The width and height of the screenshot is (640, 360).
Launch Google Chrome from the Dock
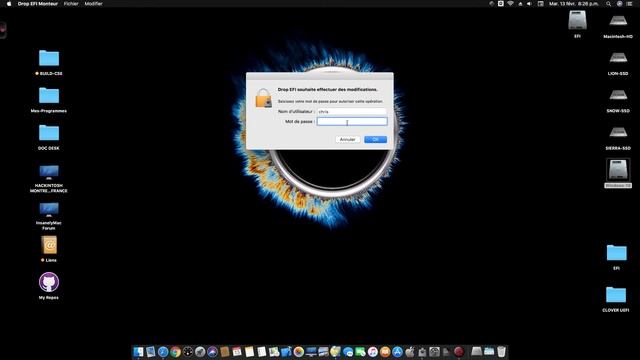click(175, 352)
